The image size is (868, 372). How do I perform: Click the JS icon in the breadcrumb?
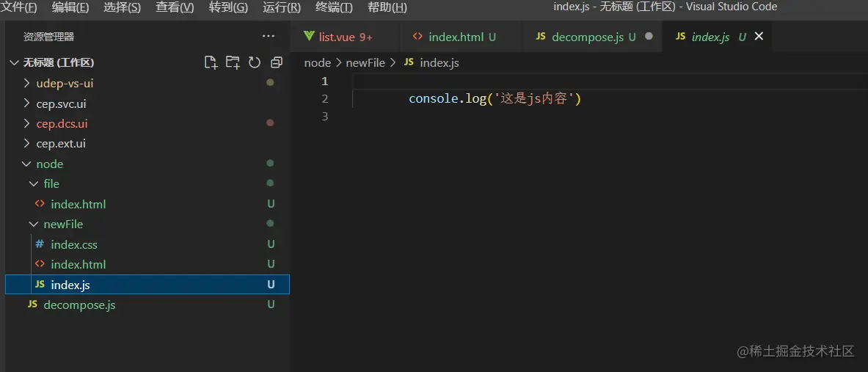(x=409, y=62)
